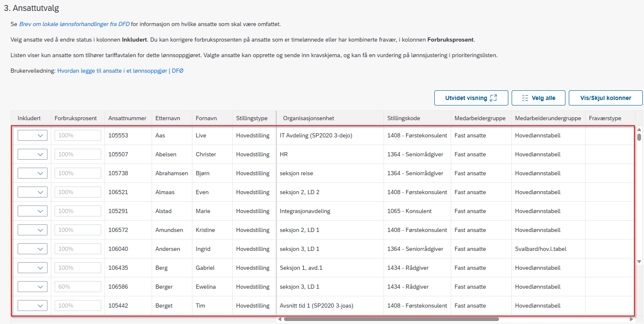The width and height of the screenshot is (644, 324).
Task: Click the Velg alle button
Action: click(x=538, y=98)
